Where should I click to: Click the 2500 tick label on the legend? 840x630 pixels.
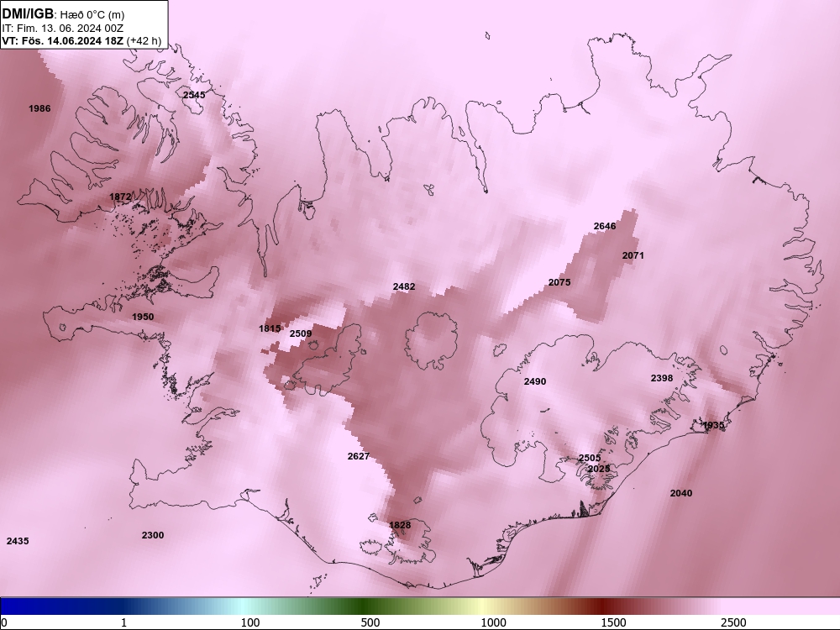click(733, 622)
